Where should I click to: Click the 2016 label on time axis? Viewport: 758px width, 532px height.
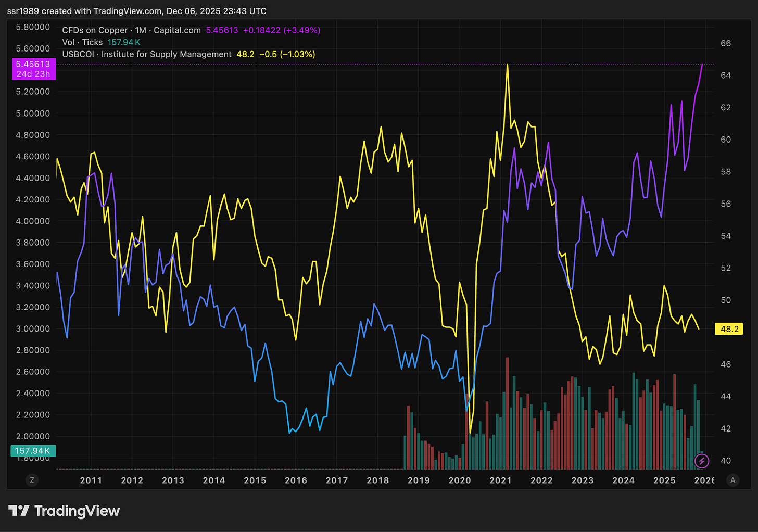(x=296, y=480)
